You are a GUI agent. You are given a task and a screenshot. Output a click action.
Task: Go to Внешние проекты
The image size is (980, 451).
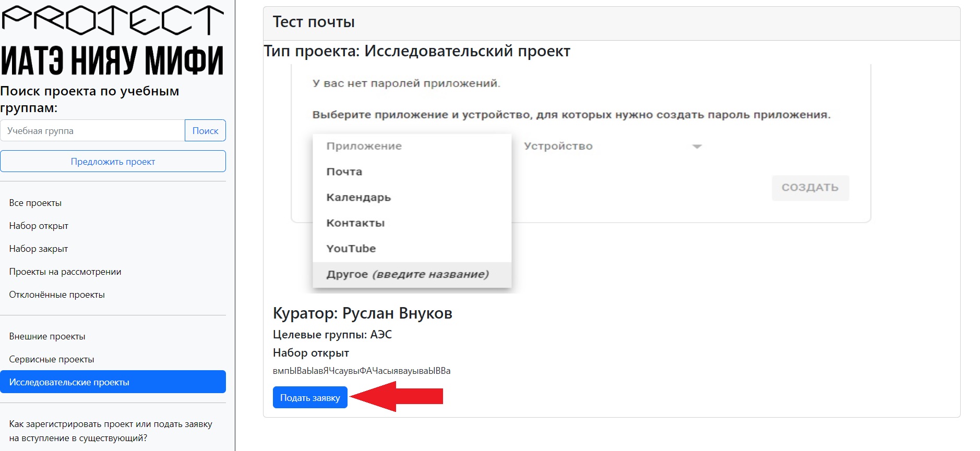click(113, 336)
